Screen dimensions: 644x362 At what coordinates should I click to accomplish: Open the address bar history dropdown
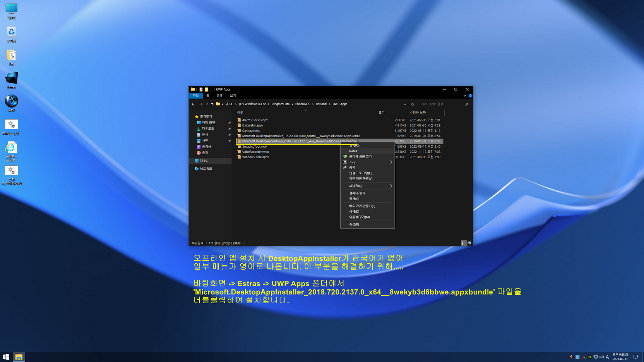tap(405, 104)
